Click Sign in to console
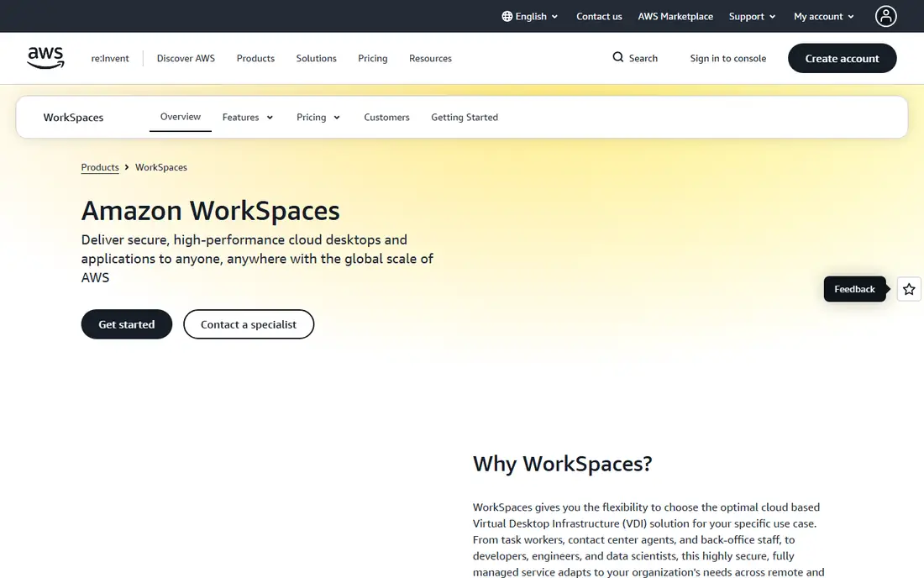This screenshot has width=924, height=578. point(727,58)
